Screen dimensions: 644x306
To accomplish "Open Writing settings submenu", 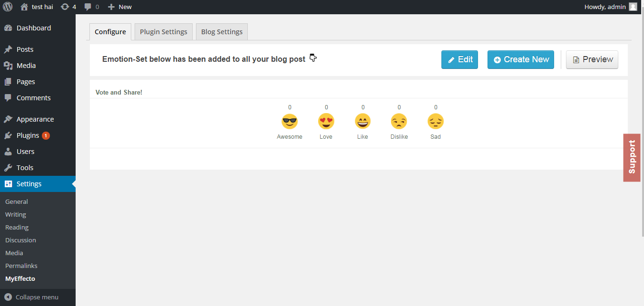I will point(16,214).
